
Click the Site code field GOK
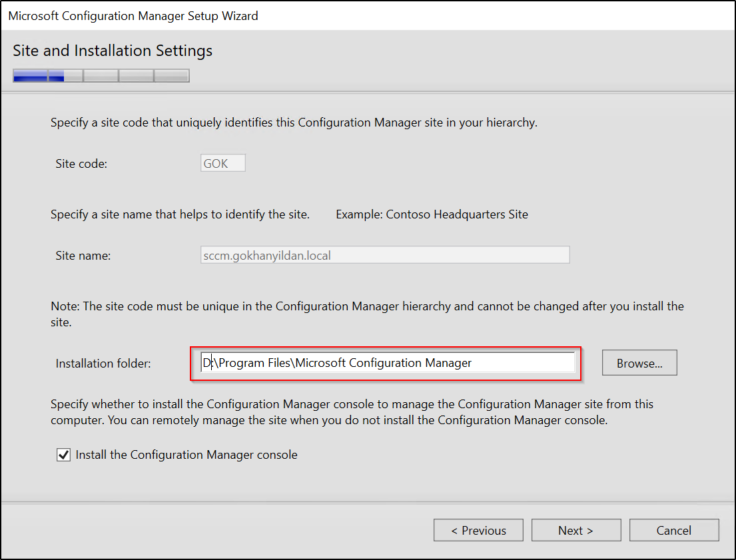click(223, 163)
